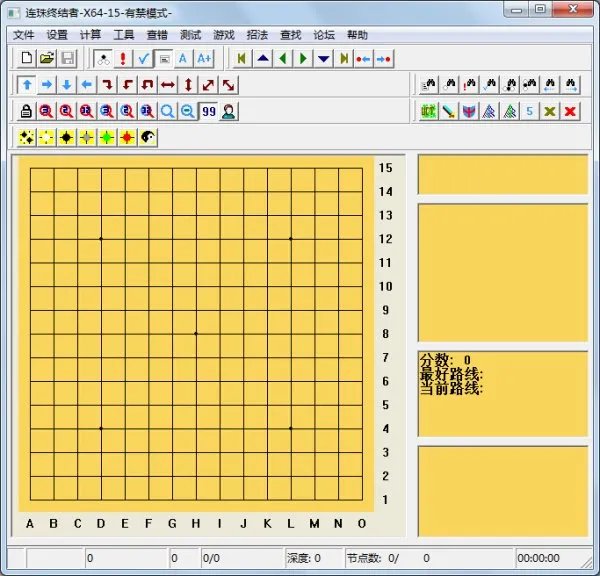Click the red diagonal flip arrow pointing up-right
The width and height of the screenshot is (600, 576).
(x=208, y=85)
